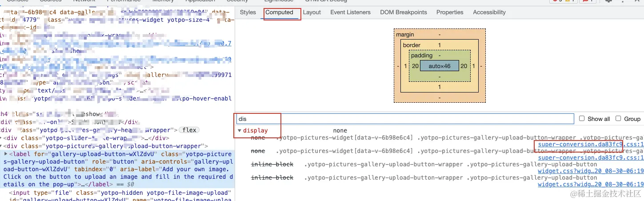Click the top border value 1
Viewport: 644px width, 201px height.
[x=440, y=45]
